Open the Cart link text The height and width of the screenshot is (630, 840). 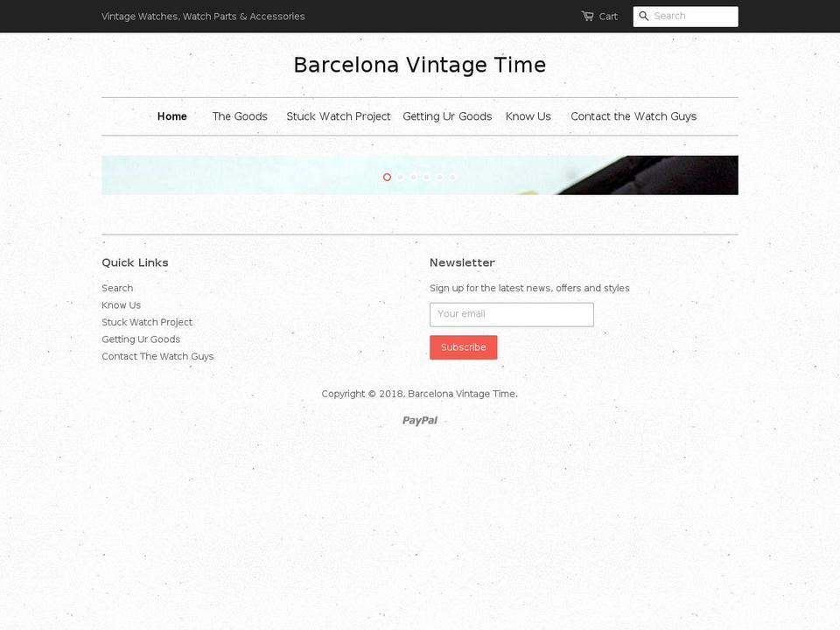[x=608, y=17]
